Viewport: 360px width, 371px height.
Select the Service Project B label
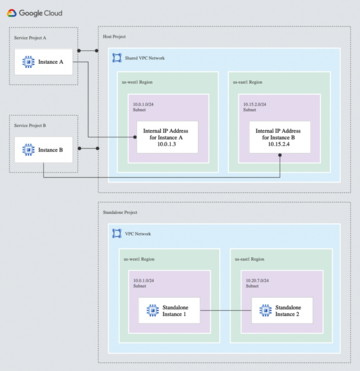click(x=30, y=126)
